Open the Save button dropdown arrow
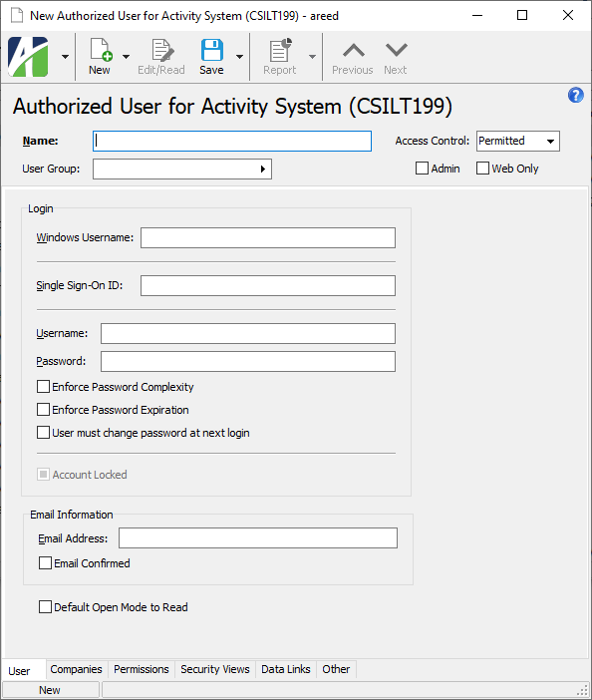The height and width of the screenshot is (700, 592). (x=239, y=57)
